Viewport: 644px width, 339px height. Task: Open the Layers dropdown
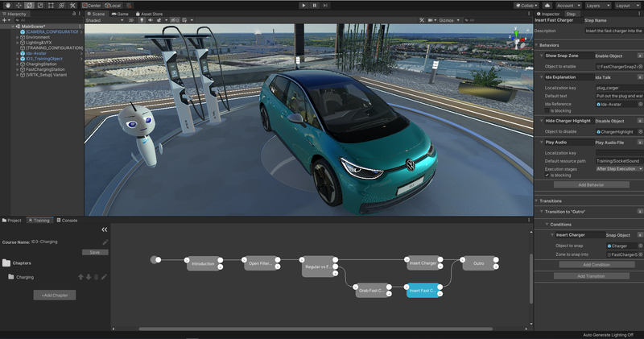point(597,6)
